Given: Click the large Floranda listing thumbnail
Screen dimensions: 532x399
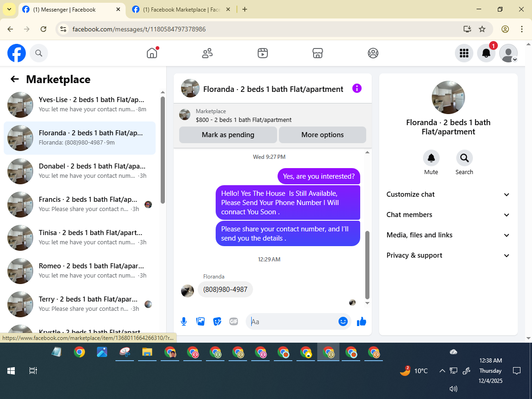Looking at the screenshot, I should [x=448, y=97].
